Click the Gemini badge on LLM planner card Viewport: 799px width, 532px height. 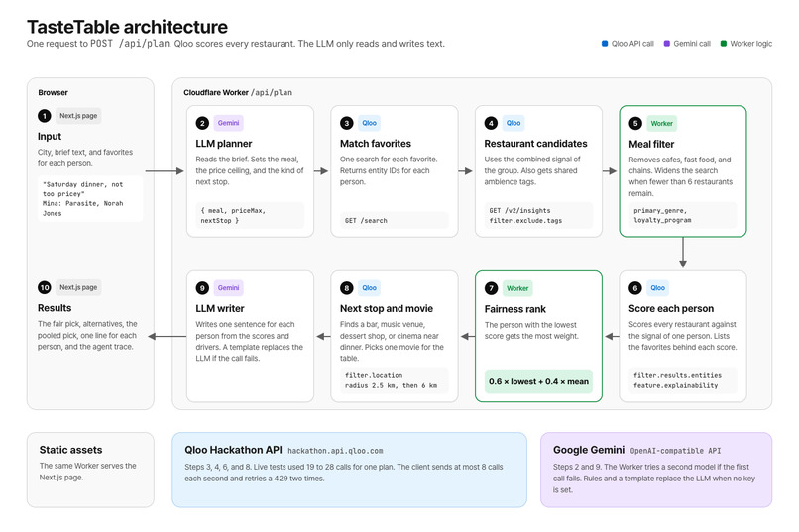pyautogui.click(x=228, y=123)
